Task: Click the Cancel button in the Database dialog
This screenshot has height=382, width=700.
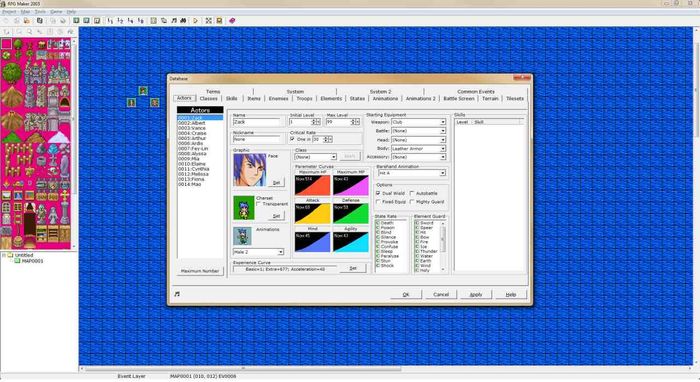Action: tap(441, 295)
